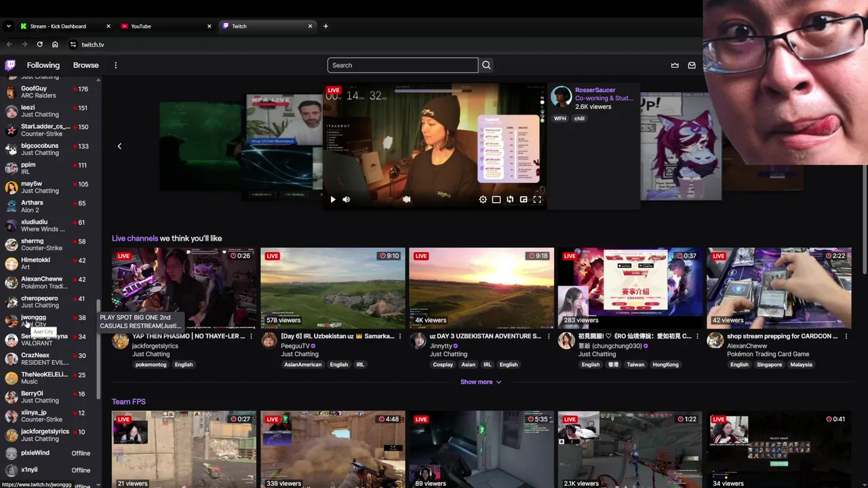Open options for shop stream CARDCON card

(846, 336)
